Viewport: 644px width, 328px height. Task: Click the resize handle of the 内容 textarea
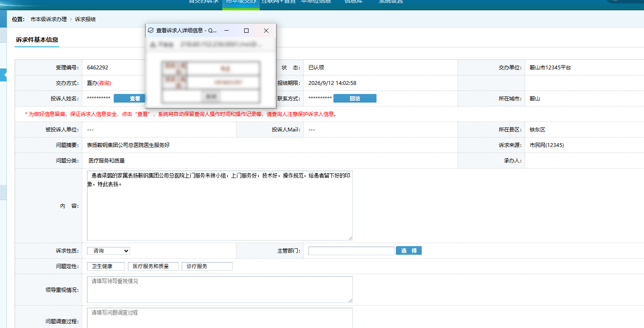[350, 238]
